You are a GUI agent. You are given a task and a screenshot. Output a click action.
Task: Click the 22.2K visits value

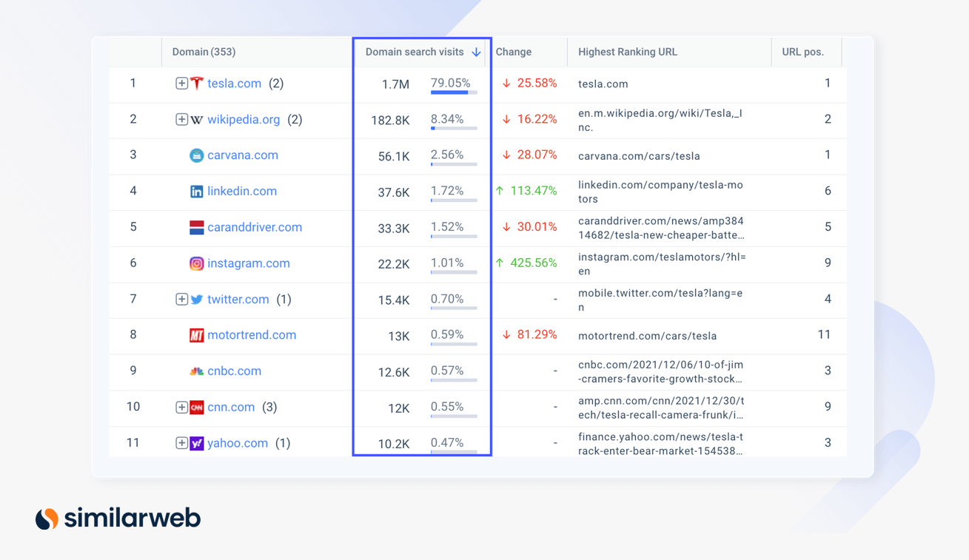click(x=394, y=264)
